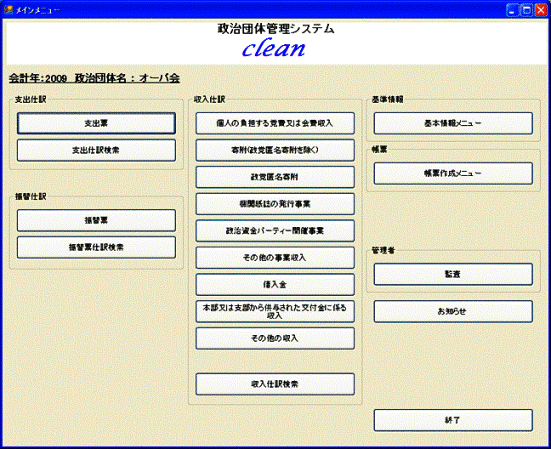Open the 帳票作成メニュー button
The width and height of the screenshot is (551, 449).
pos(453,173)
